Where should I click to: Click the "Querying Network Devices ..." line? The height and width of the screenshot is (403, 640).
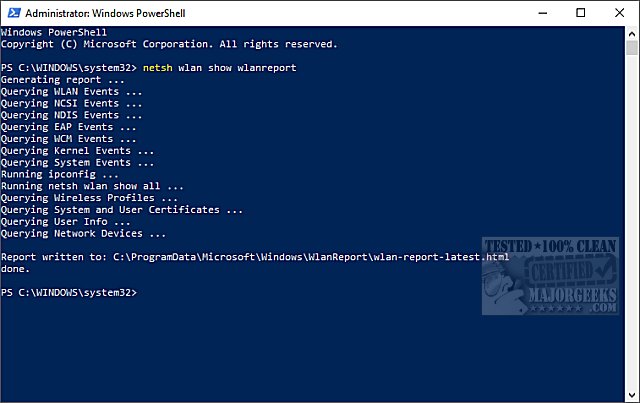pos(84,234)
